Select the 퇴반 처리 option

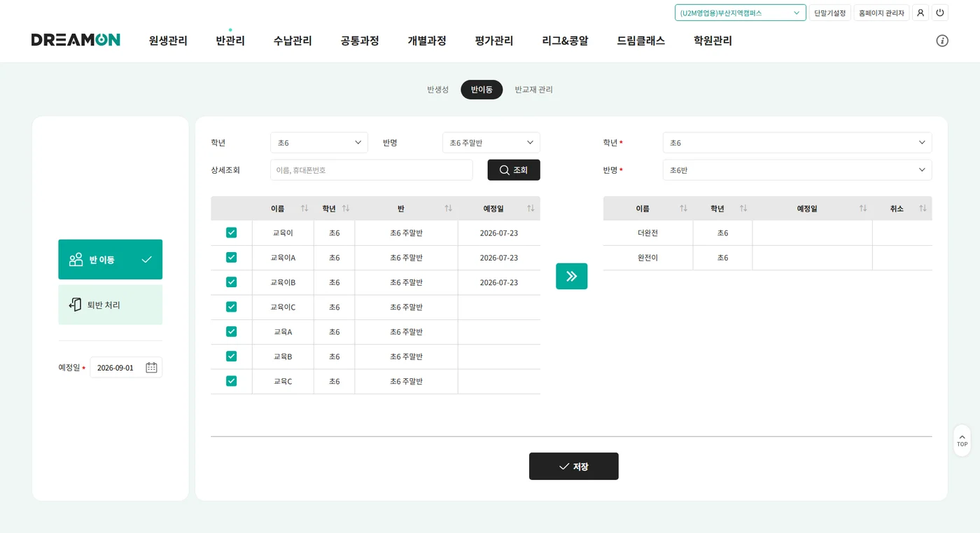point(111,305)
